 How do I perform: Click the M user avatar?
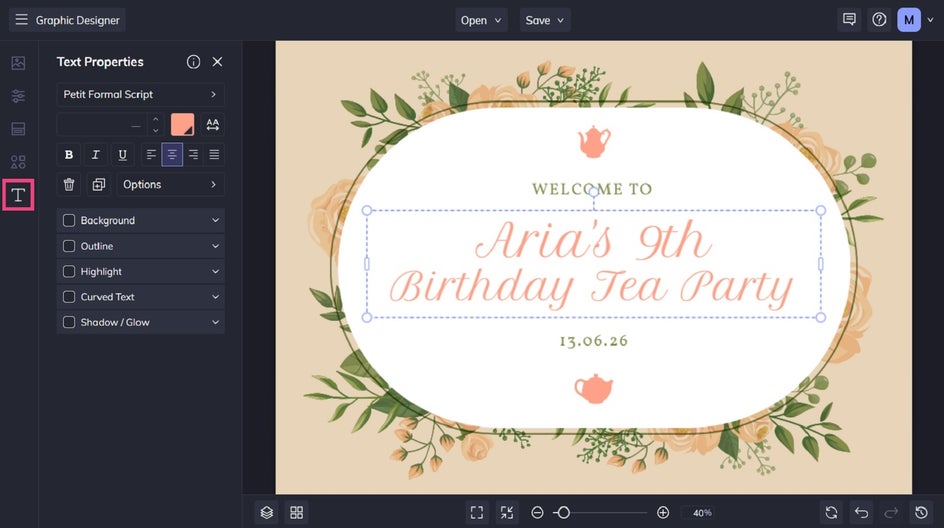908,20
